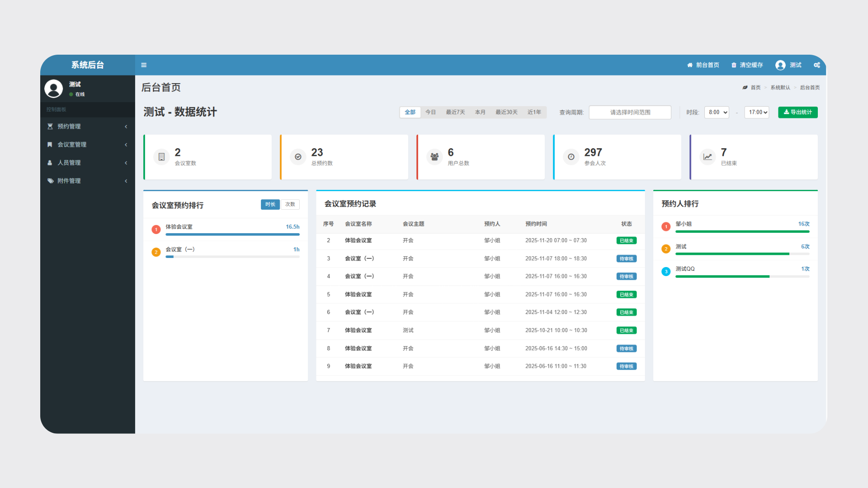Expand the 人员管理 sidebar menu
This screenshot has width=868, height=488.
click(88, 163)
